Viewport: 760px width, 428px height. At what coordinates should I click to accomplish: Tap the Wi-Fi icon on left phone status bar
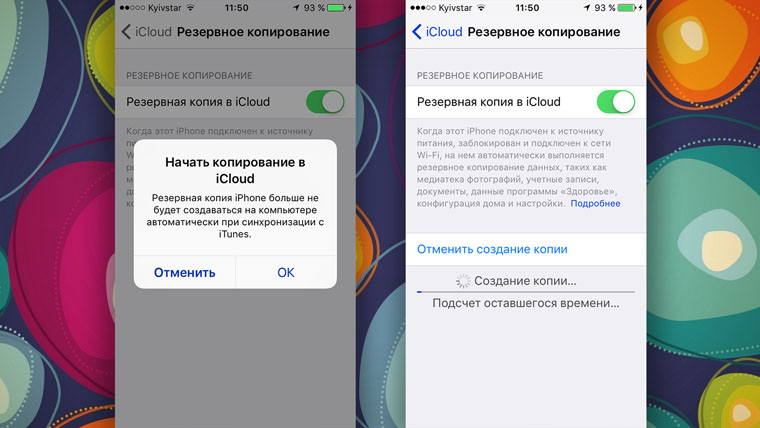(190, 8)
